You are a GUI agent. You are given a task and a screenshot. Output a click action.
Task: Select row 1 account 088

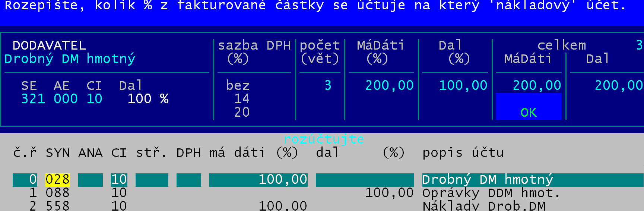[x=57, y=193]
